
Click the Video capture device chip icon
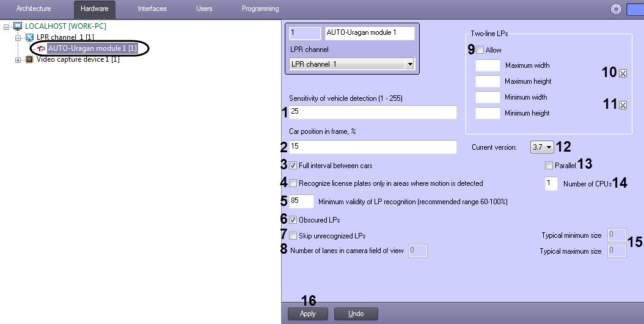(29, 60)
